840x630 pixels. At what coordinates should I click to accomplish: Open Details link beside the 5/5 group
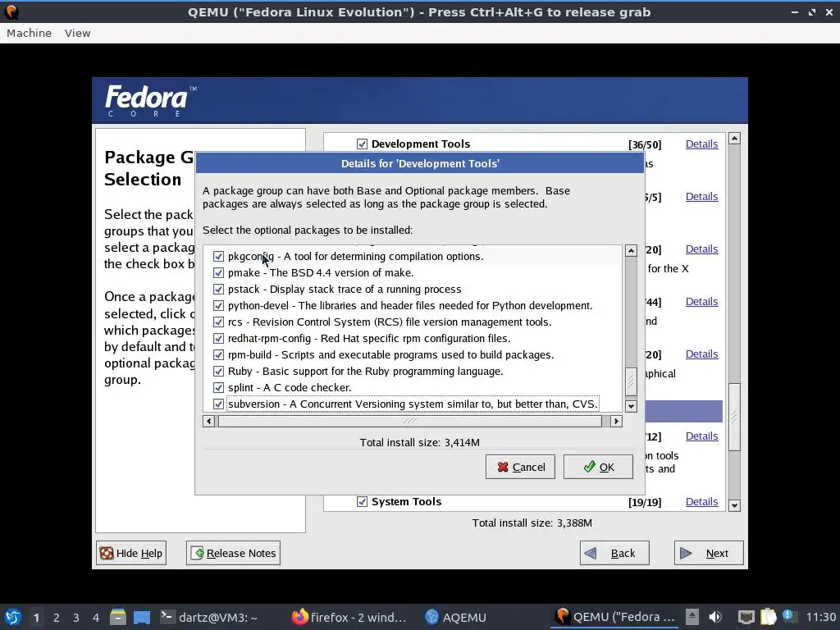pyautogui.click(x=701, y=197)
